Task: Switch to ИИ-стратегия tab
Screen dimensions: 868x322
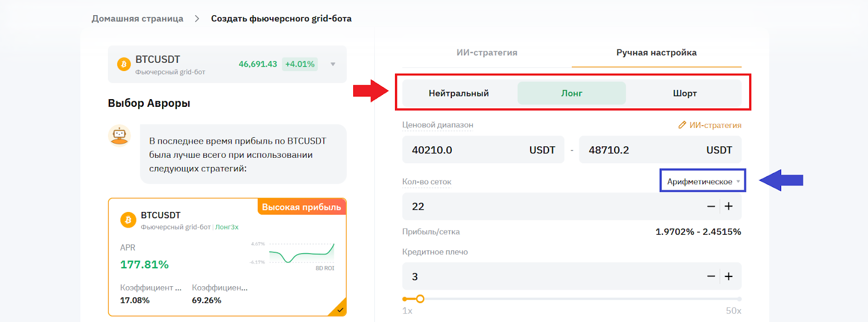Action: pyautogui.click(x=487, y=53)
